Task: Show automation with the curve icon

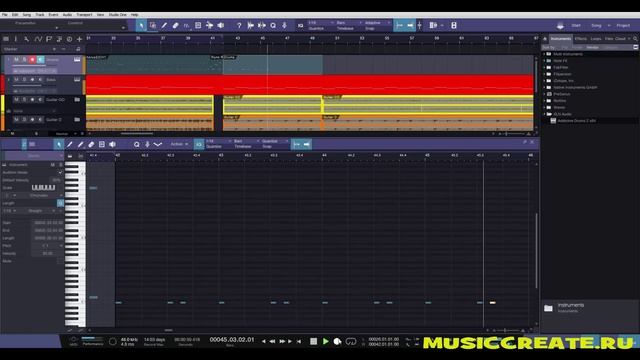Action: 38,39
